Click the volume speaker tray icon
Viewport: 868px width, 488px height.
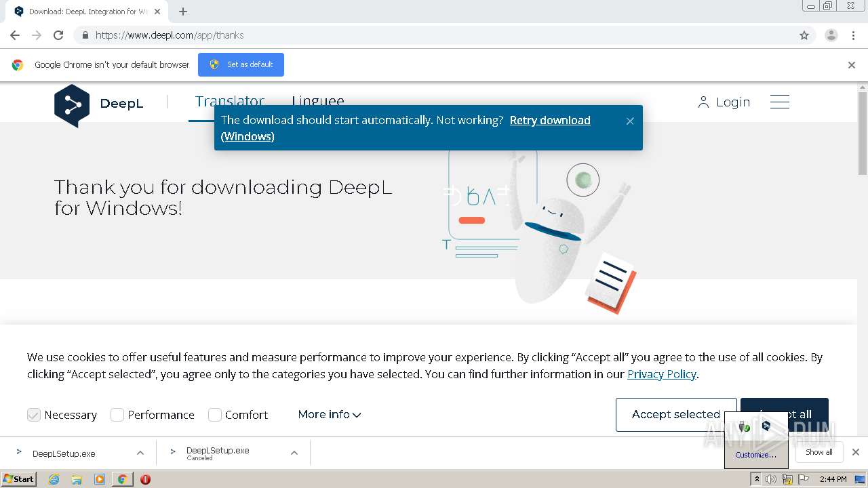[771, 479]
